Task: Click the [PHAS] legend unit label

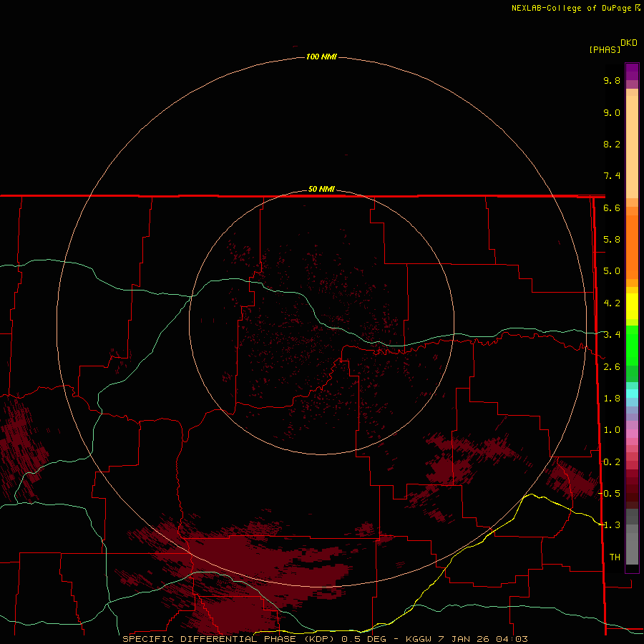Action: (605, 49)
